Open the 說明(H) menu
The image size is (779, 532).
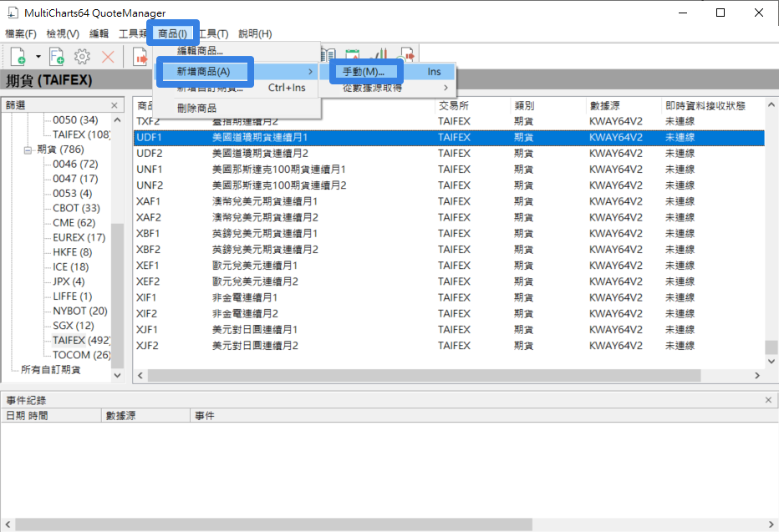click(255, 33)
